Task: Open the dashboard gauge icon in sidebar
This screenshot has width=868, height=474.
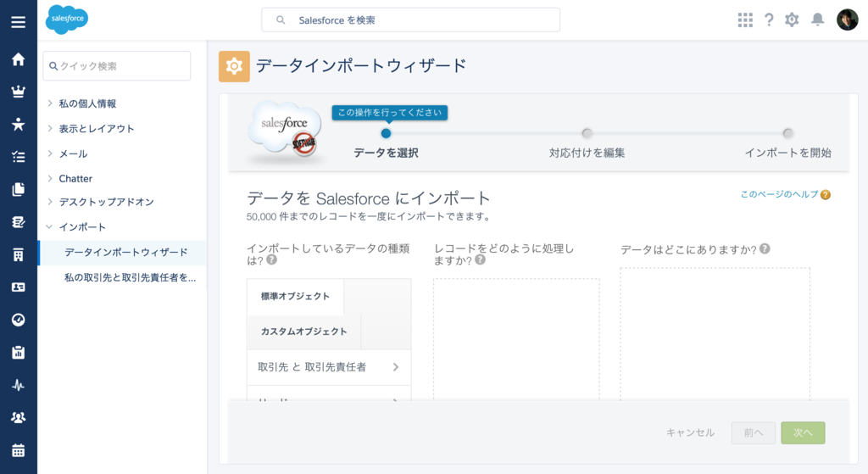Action: click(19, 320)
